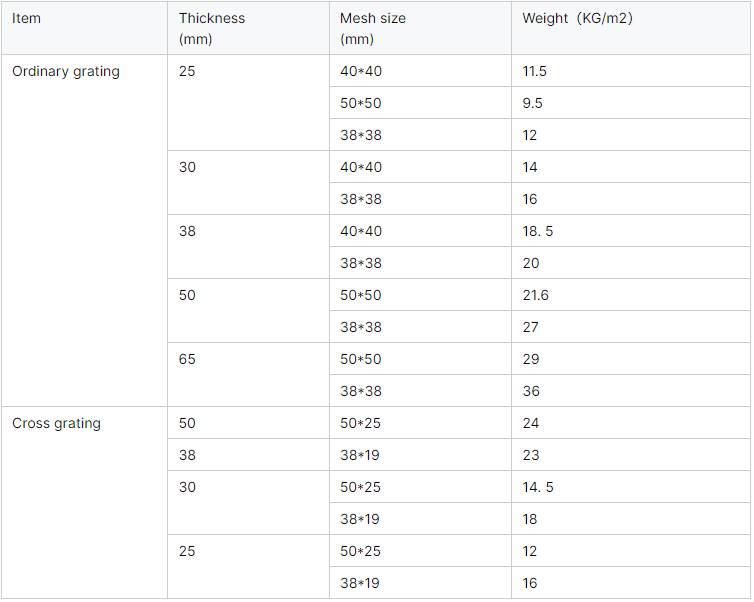Select the 18. 5 weight cell
Screen dimensions: 754x602
pos(537,231)
